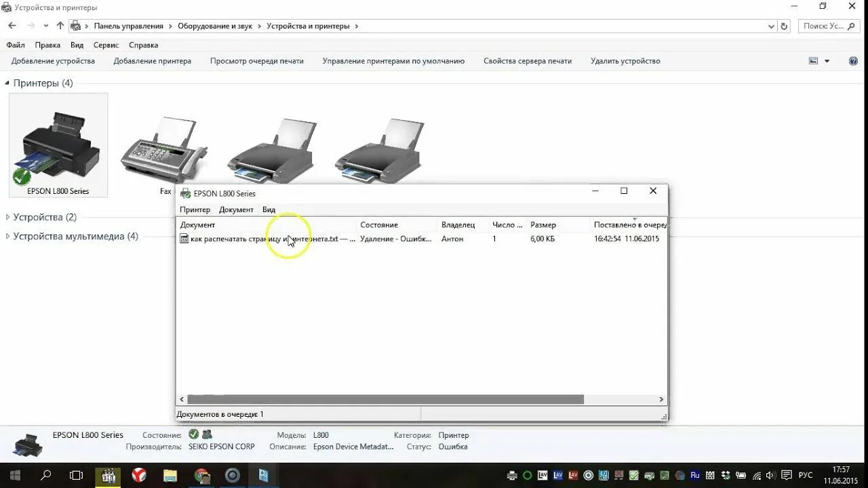868x488 pixels.
Task: Open the recent locations dropdown arrow
Action: click(x=46, y=26)
